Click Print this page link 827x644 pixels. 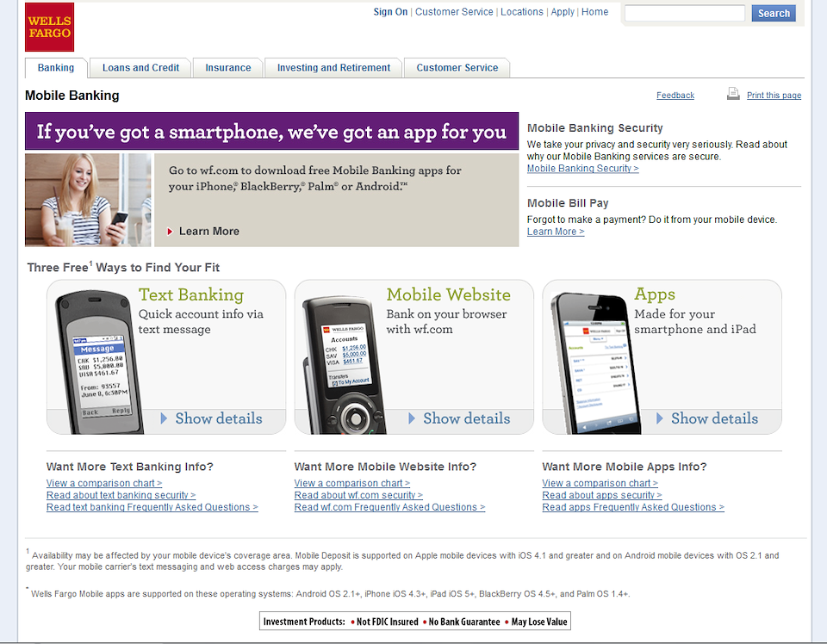774,96
